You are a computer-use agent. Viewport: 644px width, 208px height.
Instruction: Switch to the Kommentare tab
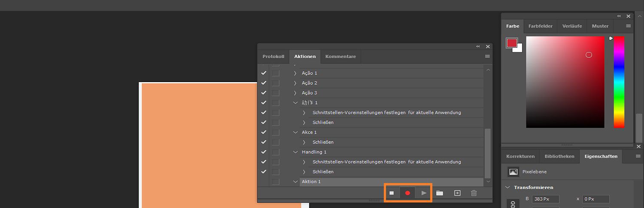tap(340, 57)
